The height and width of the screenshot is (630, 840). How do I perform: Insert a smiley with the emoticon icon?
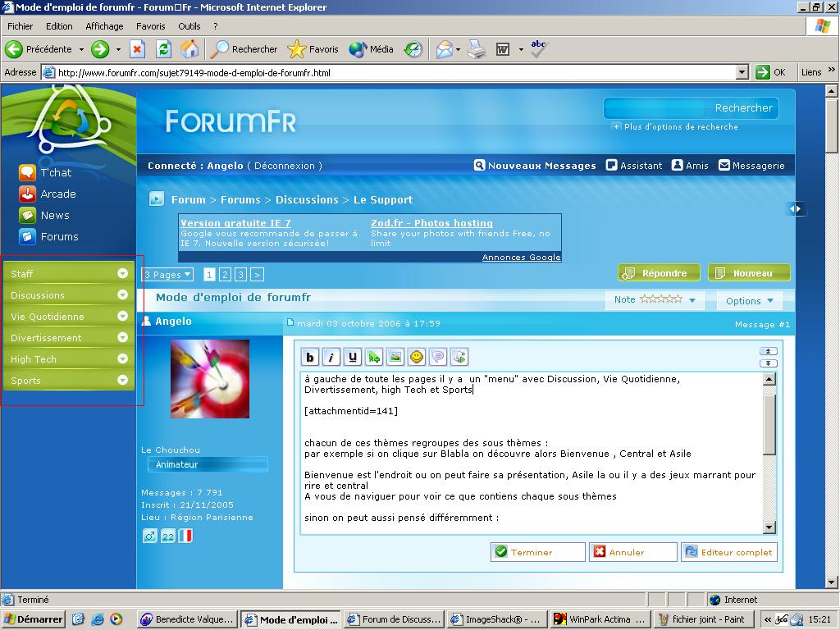[x=417, y=357]
